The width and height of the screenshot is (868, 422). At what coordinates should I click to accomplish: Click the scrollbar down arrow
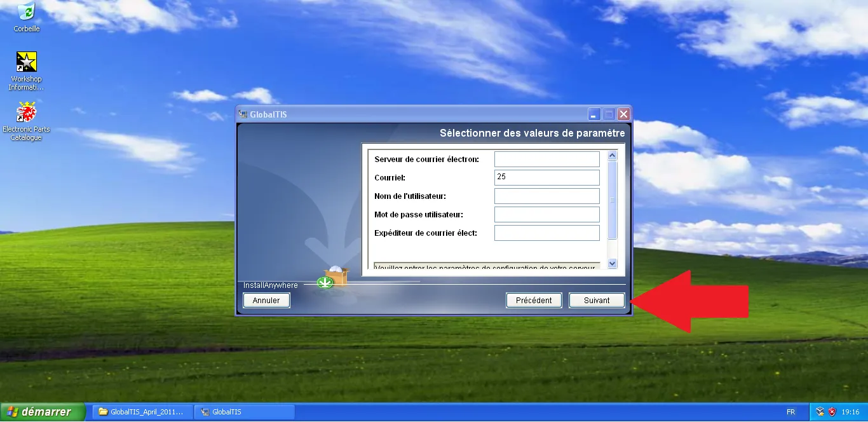click(611, 262)
